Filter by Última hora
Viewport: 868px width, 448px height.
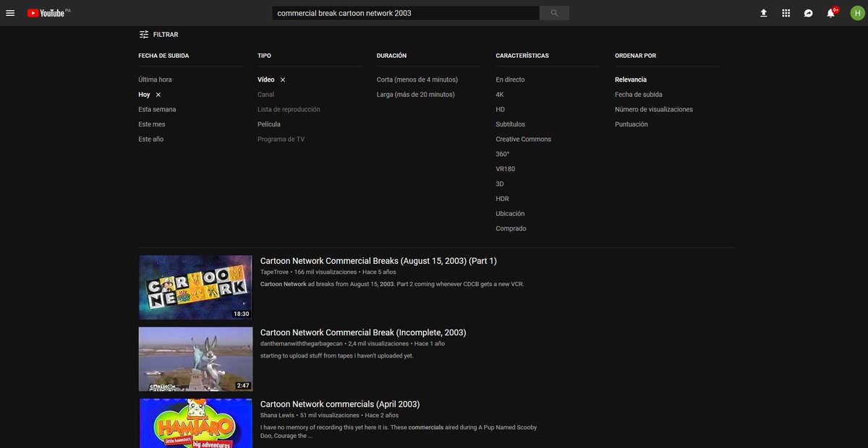click(155, 79)
